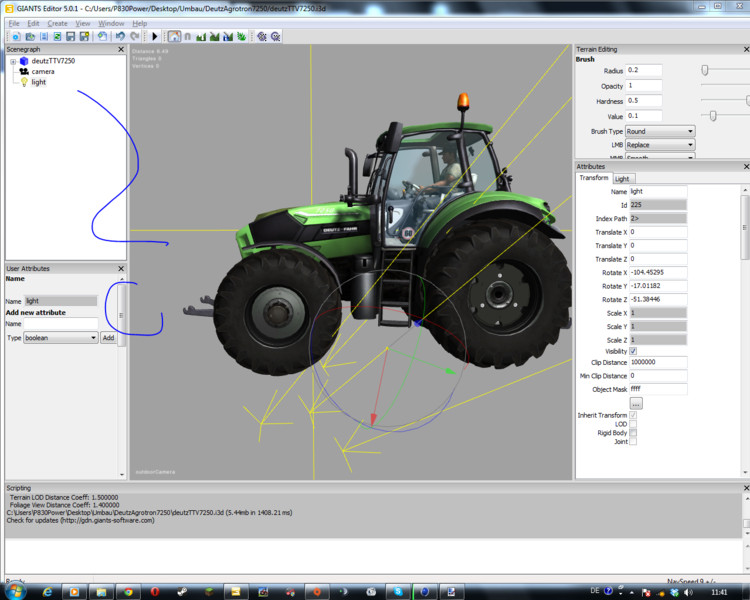Select the house navigation mode icon
Image resolution: width=750 pixels, height=600 pixels.
point(175,36)
